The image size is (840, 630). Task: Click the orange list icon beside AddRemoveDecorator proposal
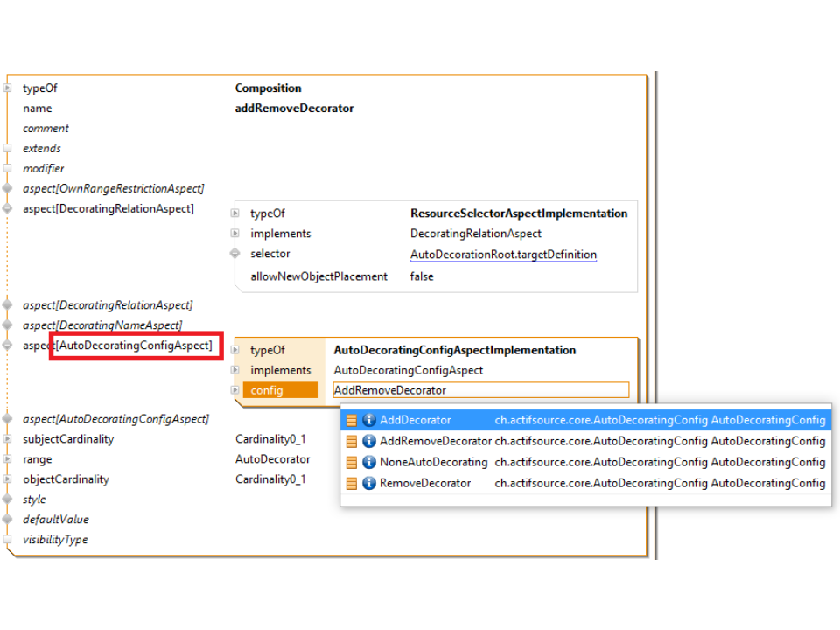click(353, 441)
